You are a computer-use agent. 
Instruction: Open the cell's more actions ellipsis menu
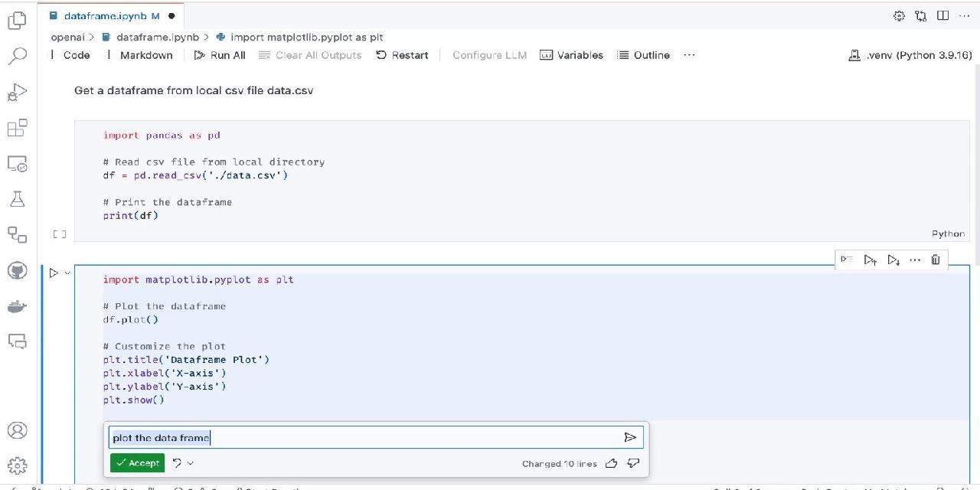tap(915, 260)
